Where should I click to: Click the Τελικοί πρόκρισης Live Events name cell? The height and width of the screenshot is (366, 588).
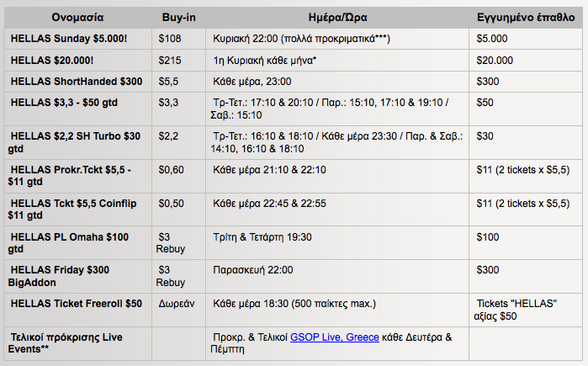pyautogui.click(x=66, y=343)
